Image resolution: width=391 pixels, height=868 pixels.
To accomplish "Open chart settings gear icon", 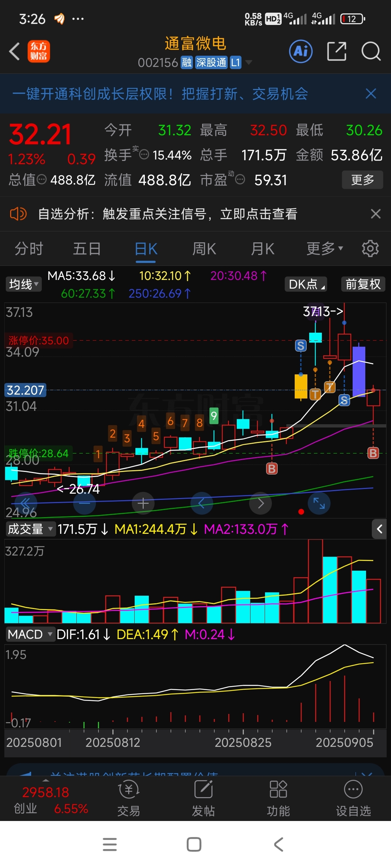I will coord(370,248).
